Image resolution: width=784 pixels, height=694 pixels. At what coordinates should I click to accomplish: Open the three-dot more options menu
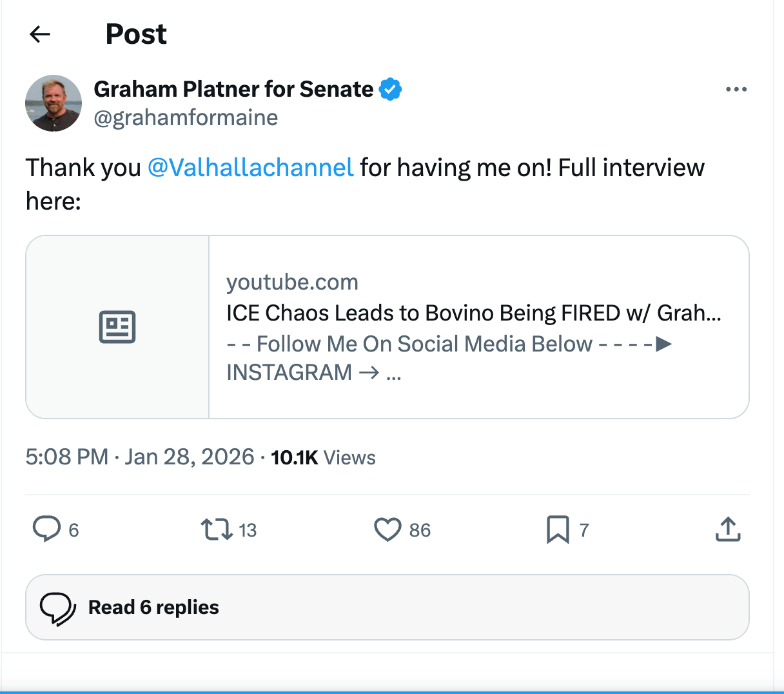[736, 90]
